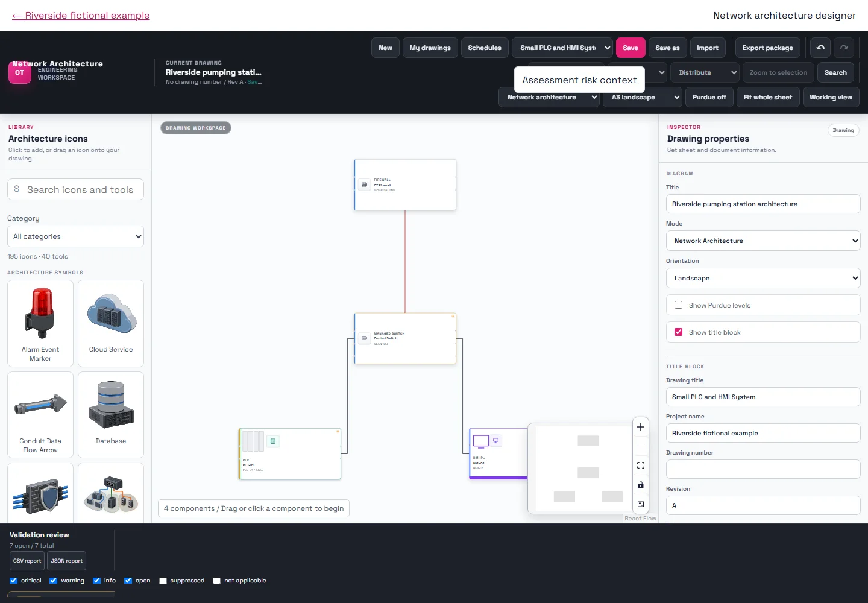The image size is (868, 603).
Task: Toggle the open filter checkbox
Action: coord(128,581)
